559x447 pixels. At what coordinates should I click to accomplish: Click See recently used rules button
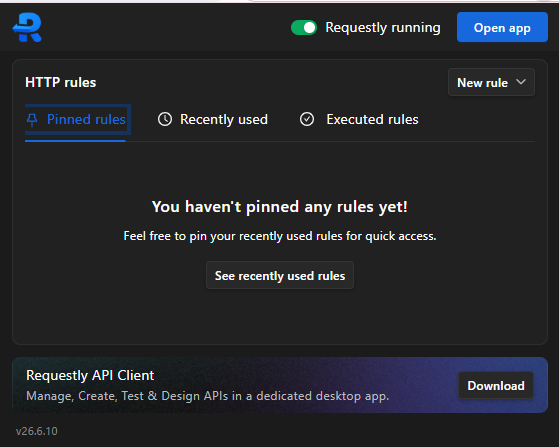280,276
